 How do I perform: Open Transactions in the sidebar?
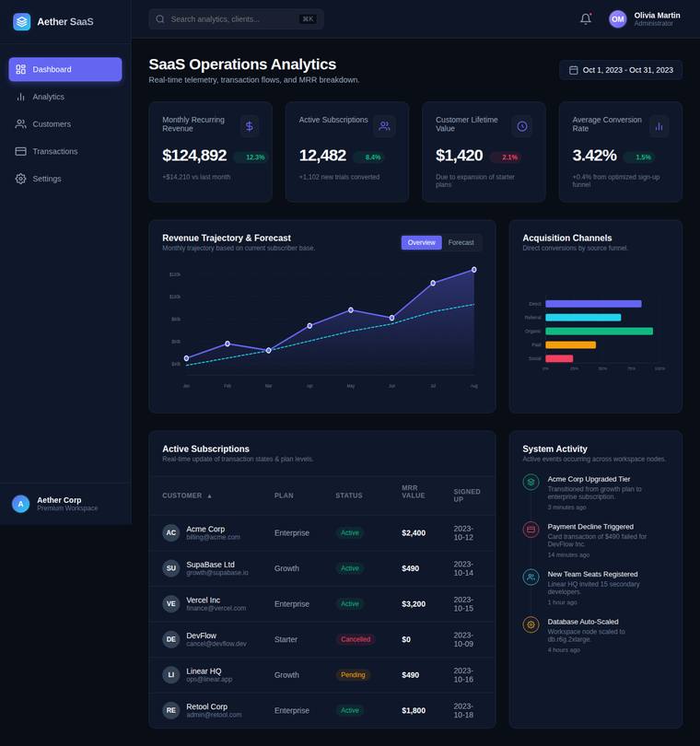click(x=65, y=151)
